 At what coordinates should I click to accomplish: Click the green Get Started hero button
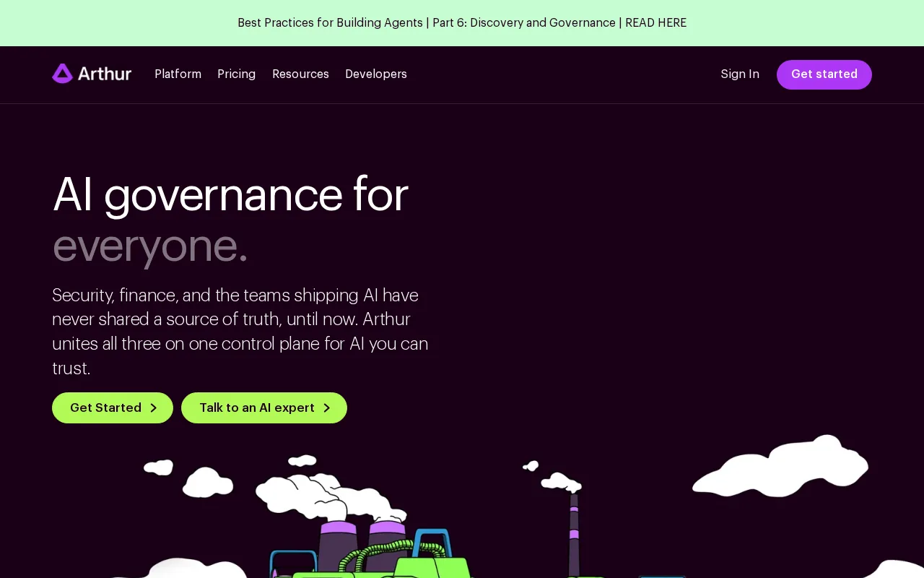(113, 407)
